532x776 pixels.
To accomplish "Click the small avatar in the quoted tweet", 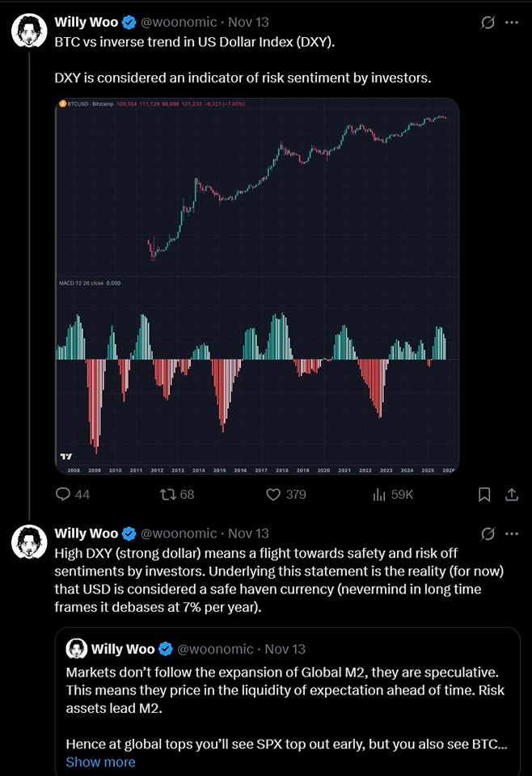I will [77, 648].
